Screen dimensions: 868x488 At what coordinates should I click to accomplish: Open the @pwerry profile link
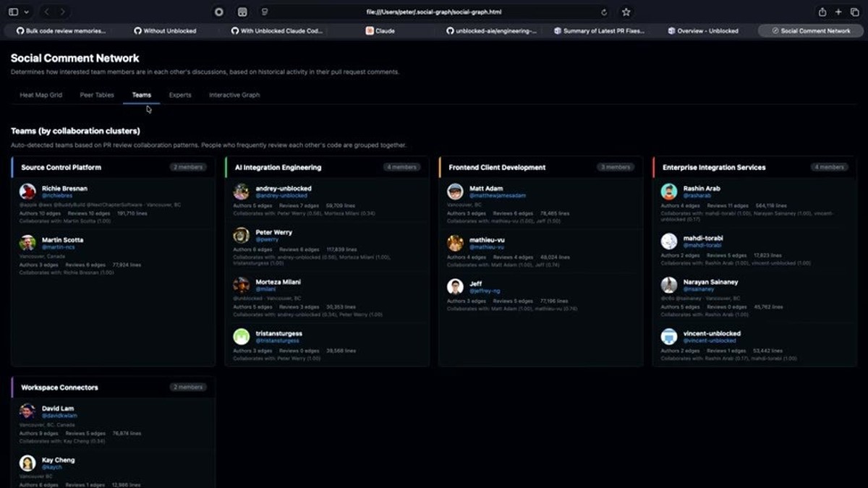click(x=267, y=239)
